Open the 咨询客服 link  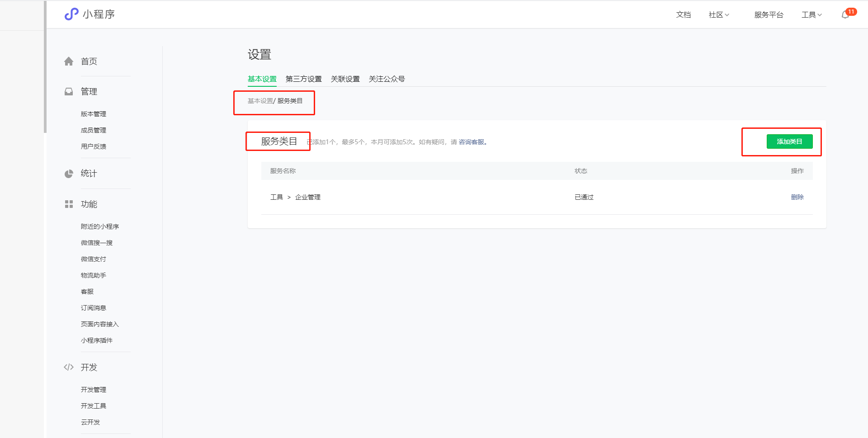click(x=472, y=142)
